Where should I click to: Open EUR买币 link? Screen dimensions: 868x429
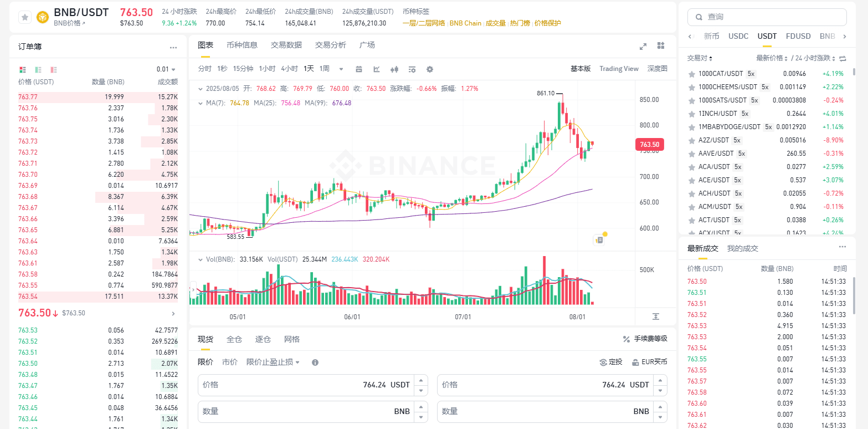[x=650, y=362]
